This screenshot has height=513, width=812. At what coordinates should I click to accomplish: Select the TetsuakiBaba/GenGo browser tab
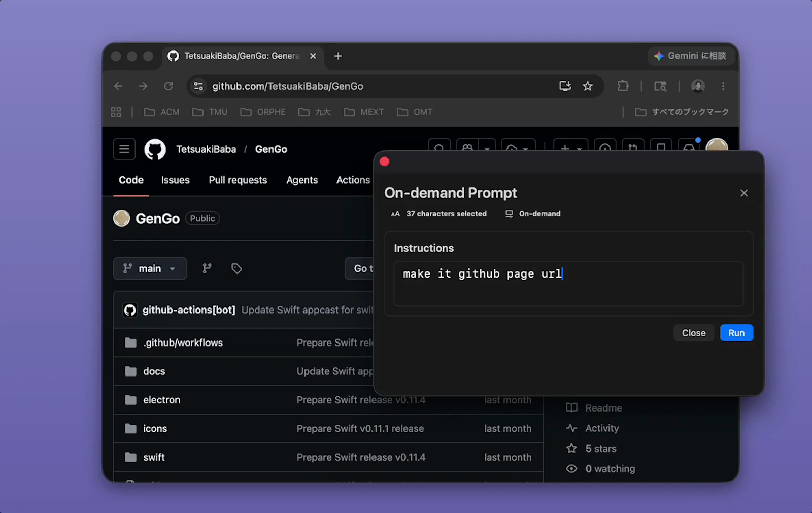coord(242,56)
